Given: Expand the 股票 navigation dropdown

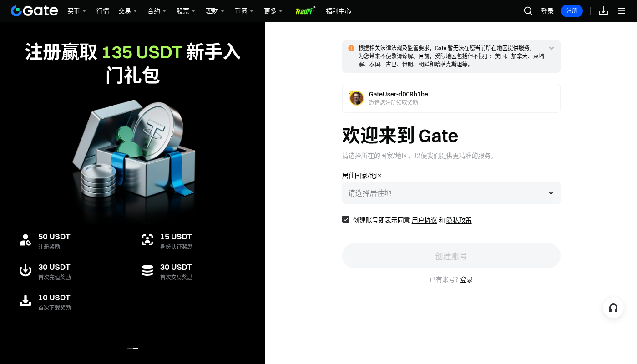Looking at the screenshot, I should pyautogui.click(x=186, y=11).
